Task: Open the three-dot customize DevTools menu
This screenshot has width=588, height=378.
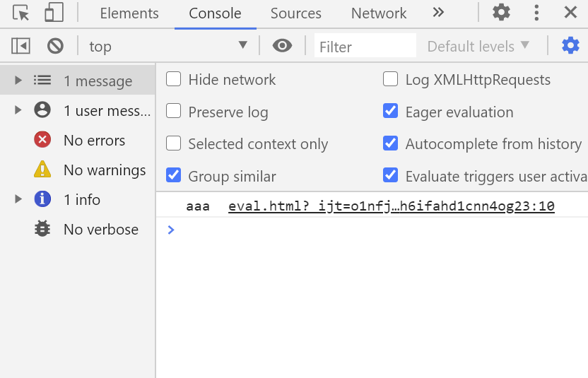Action: 536,13
